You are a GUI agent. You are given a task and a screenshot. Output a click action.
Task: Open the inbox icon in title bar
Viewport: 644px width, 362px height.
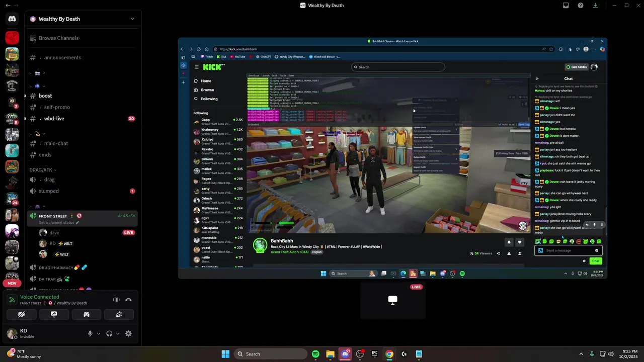coord(566,6)
